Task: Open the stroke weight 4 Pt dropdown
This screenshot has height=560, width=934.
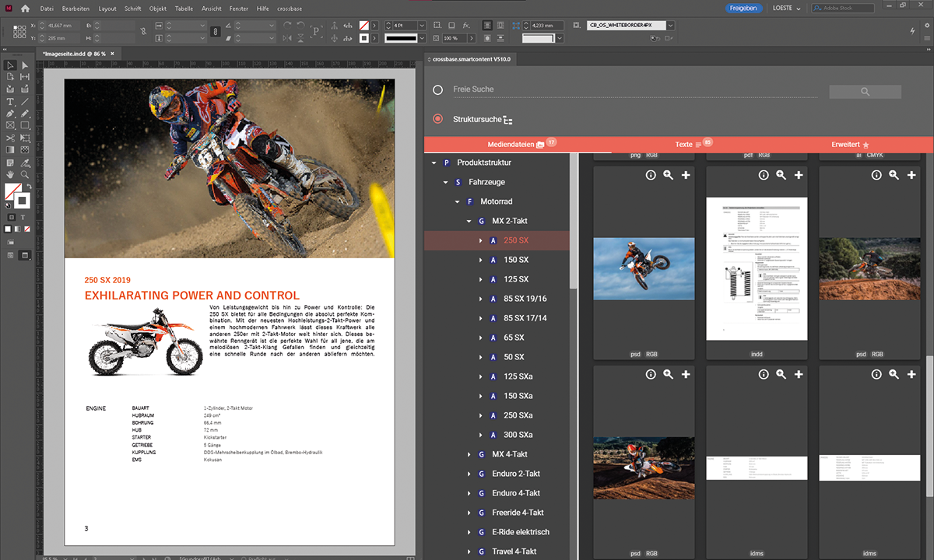Action: coord(422,26)
